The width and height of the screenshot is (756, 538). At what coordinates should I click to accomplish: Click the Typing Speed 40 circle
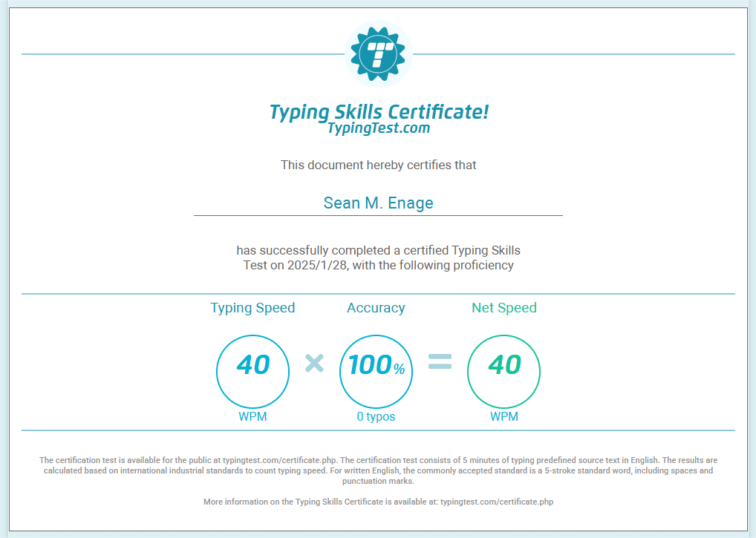pos(252,371)
